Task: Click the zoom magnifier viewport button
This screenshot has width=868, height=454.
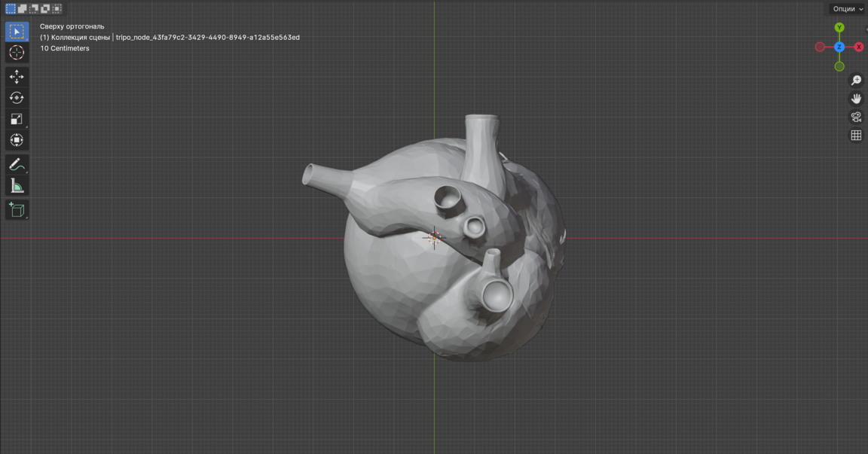Action: coord(856,81)
